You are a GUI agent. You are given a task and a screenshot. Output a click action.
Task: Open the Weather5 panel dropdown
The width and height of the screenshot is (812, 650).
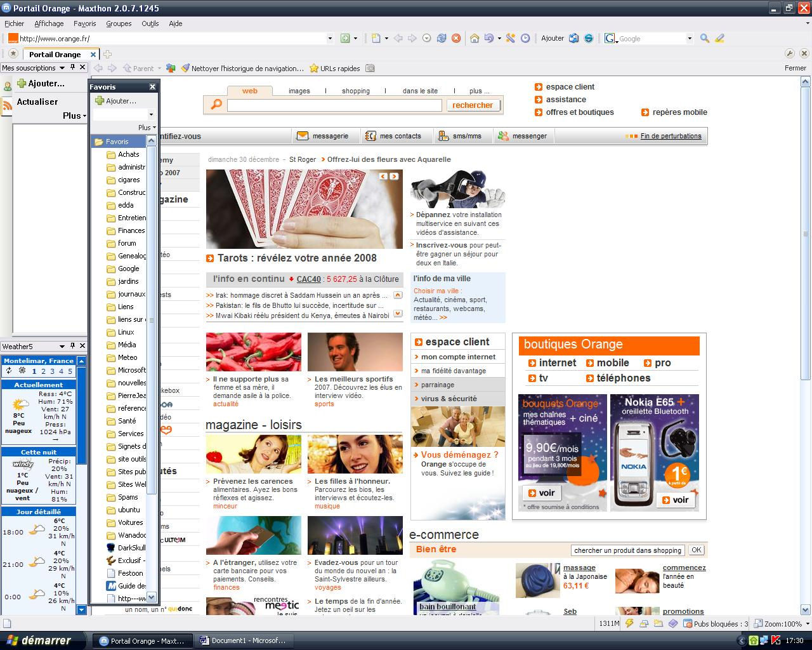click(x=62, y=346)
